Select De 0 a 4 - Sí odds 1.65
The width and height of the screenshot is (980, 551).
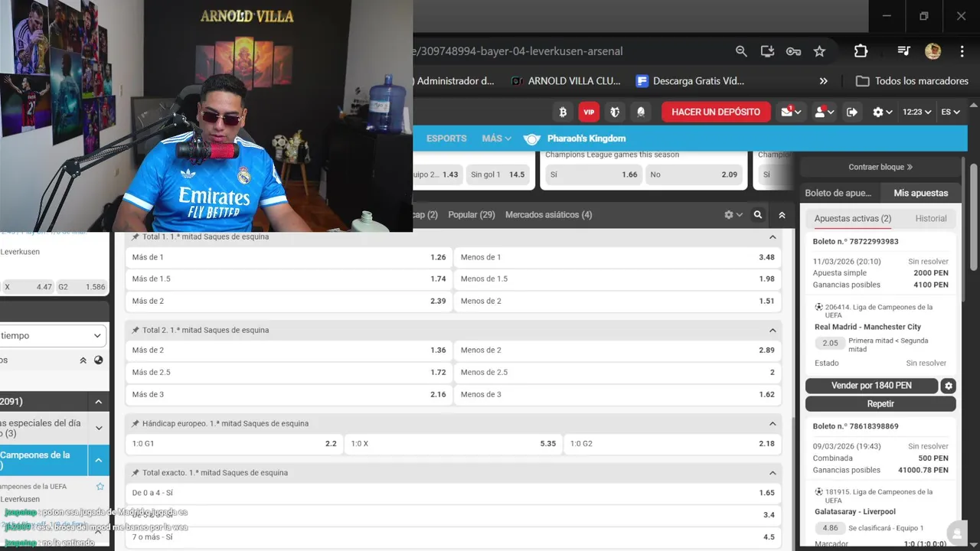pyautogui.click(x=453, y=494)
